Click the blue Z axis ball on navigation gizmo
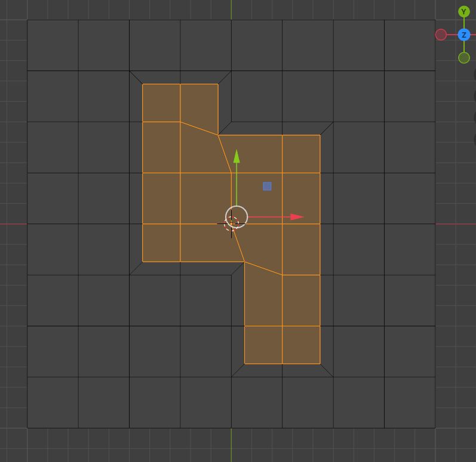This screenshot has width=476, height=462. (x=463, y=35)
